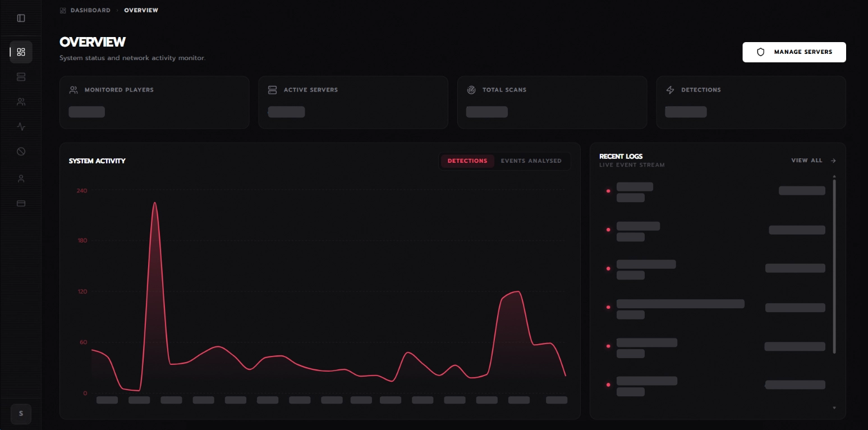The width and height of the screenshot is (868, 430).
Task: Click the S avatar at sidebar bottom
Action: 21,414
